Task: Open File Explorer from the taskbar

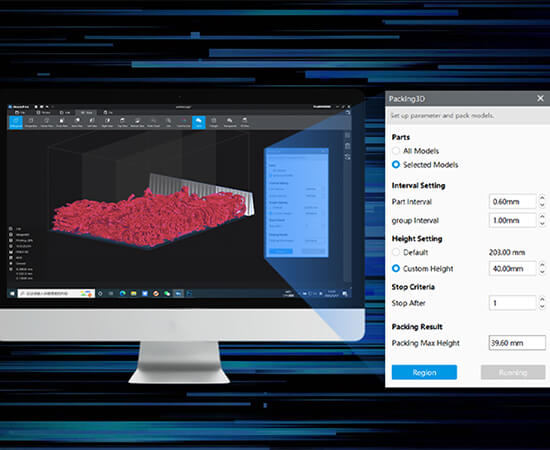Action: [134, 293]
